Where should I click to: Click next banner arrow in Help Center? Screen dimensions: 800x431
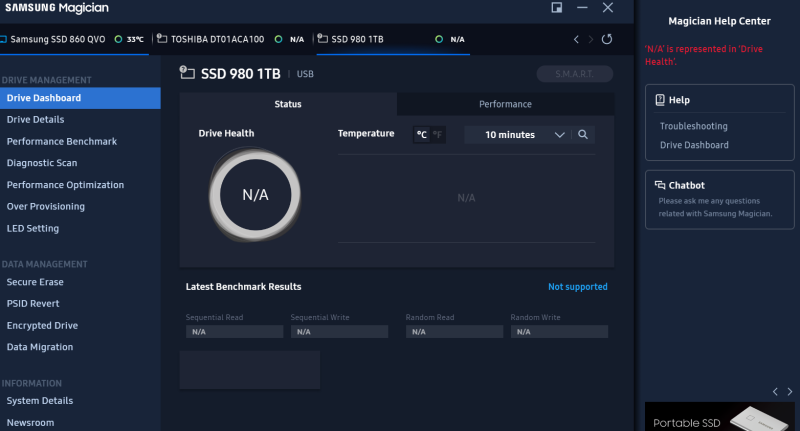pos(790,392)
